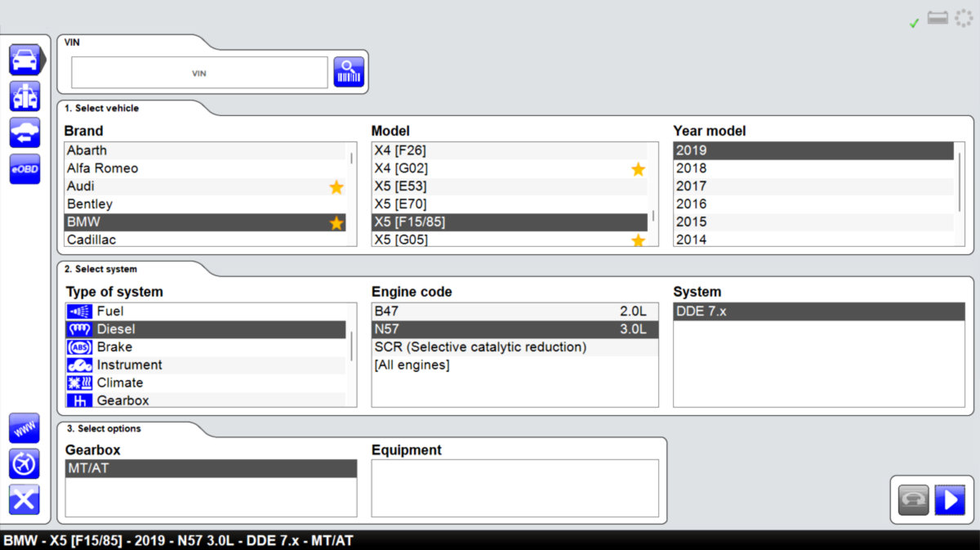This screenshot has height=550, width=980.
Task: Click the car with left arrow sidebar icon
Action: (24, 132)
